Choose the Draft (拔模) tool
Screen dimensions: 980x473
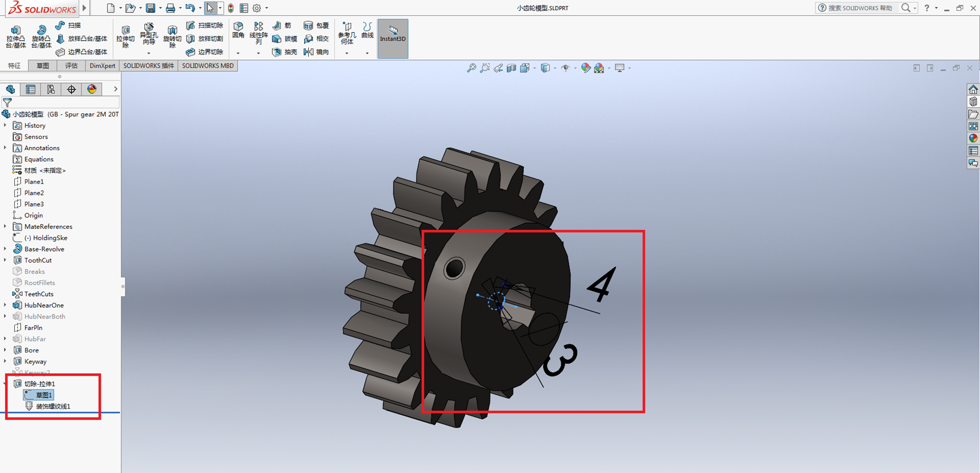click(x=284, y=39)
